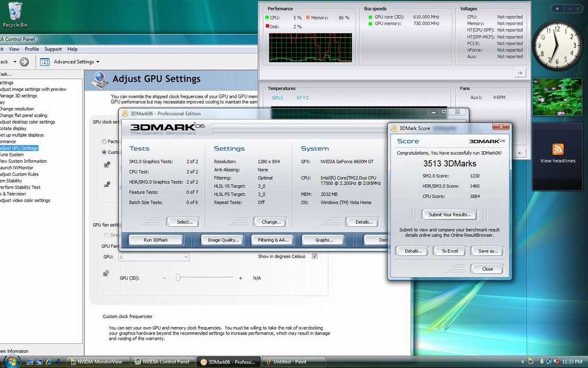Show hidden tray icons arrow
Viewport: 588px width, 368px height.
523,362
